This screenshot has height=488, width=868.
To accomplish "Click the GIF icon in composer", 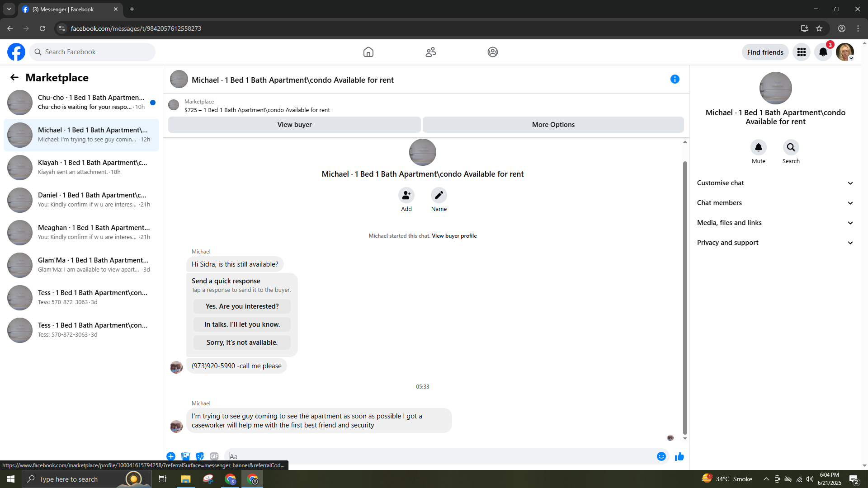I will point(214,456).
